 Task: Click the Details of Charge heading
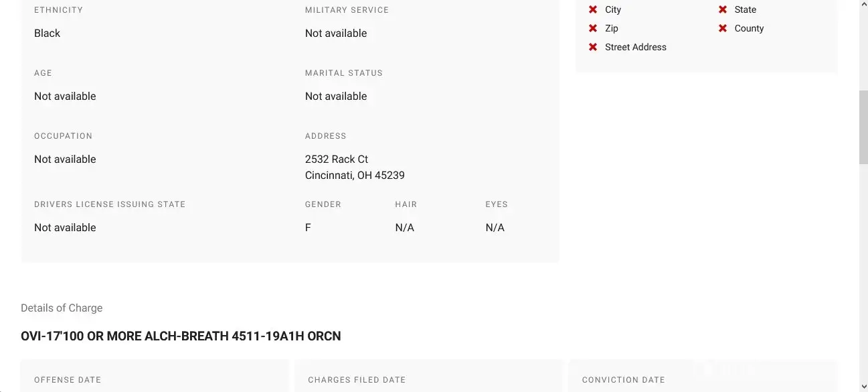(x=62, y=308)
